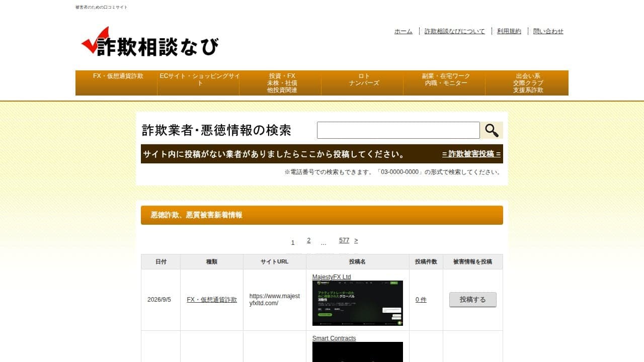Click current page number 1
644x362 pixels.
point(293,243)
